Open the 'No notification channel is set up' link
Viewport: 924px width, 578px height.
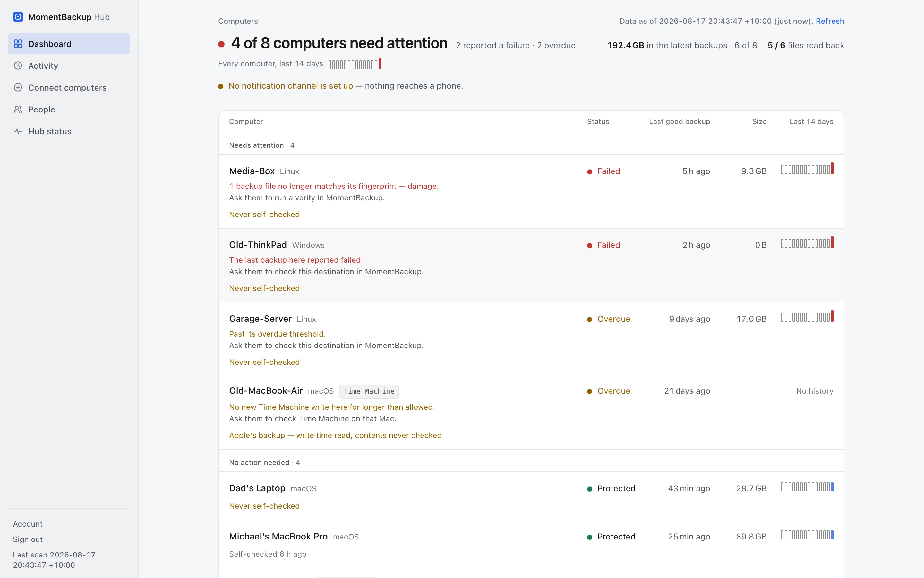(x=291, y=86)
